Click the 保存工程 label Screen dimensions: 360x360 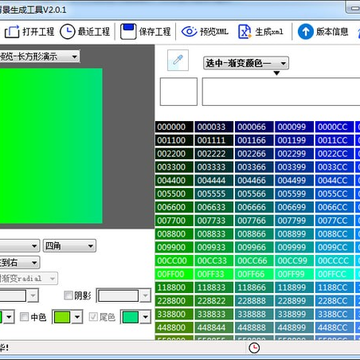155,32
